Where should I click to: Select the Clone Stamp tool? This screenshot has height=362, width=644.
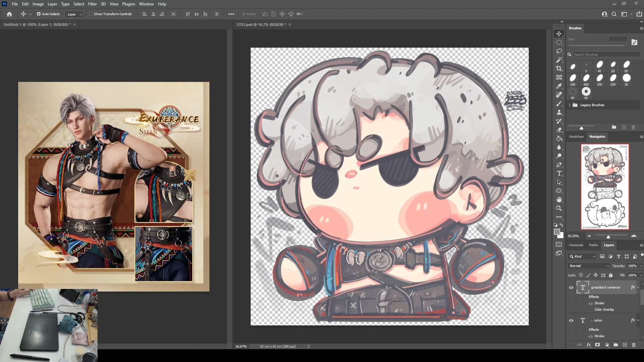[559, 112]
